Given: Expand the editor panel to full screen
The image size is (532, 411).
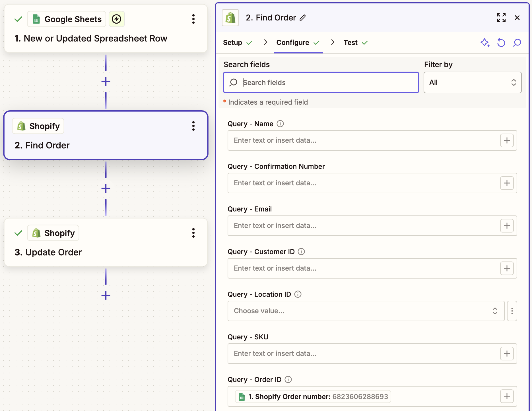Looking at the screenshot, I should click(501, 18).
